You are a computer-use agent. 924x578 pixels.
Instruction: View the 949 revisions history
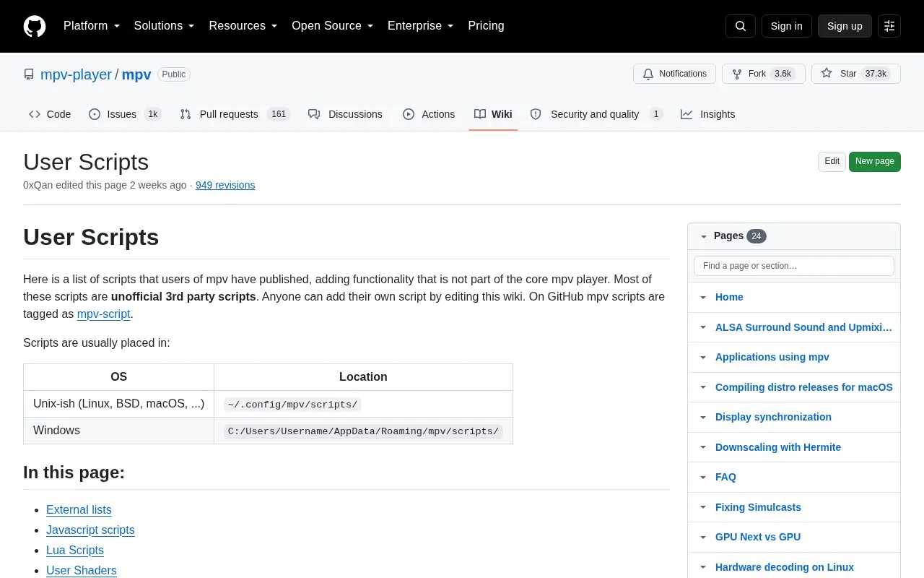point(225,185)
